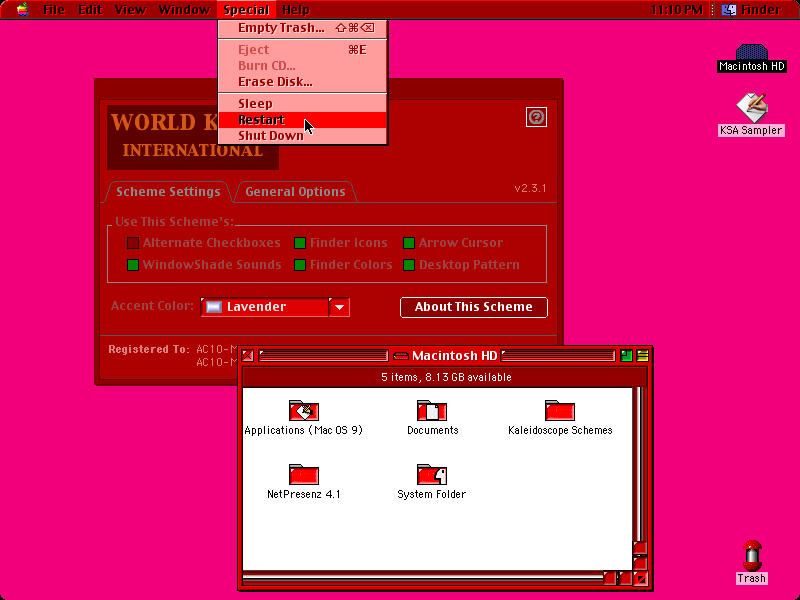This screenshot has width=800, height=600.
Task: Close the Macintosh HD window
Action: (247, 356)
